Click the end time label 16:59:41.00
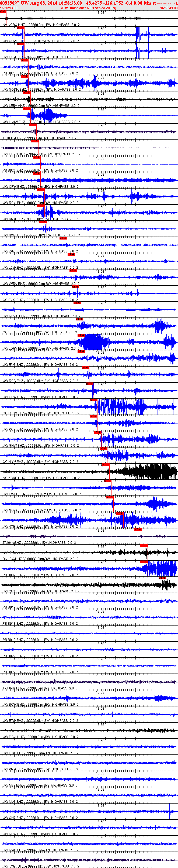The width and height of the screenshot is (178, 868). [x=169, y=8]
